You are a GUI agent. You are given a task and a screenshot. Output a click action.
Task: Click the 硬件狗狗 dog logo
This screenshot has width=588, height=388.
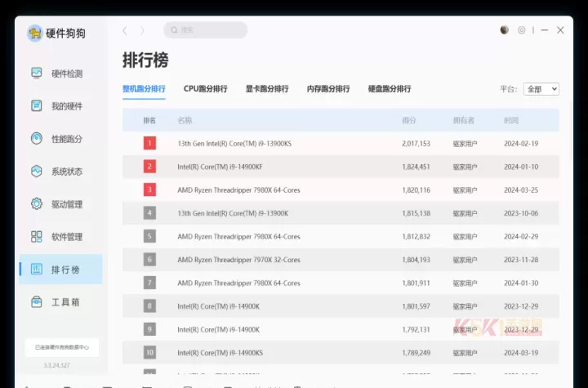[35, 33]
